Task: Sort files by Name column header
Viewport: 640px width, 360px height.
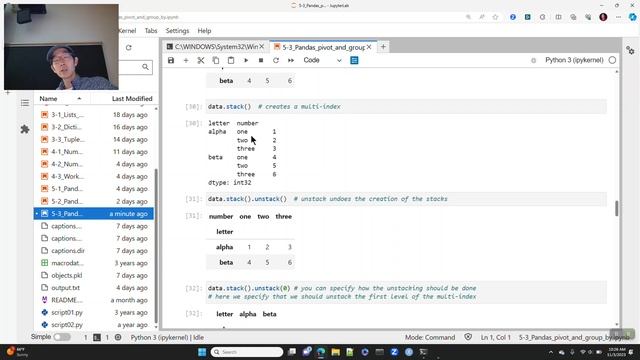Action: (x=60, y=99)
